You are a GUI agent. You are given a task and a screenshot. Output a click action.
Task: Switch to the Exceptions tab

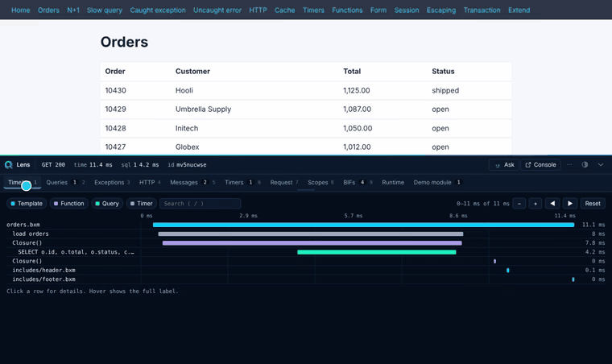[112, 182]
